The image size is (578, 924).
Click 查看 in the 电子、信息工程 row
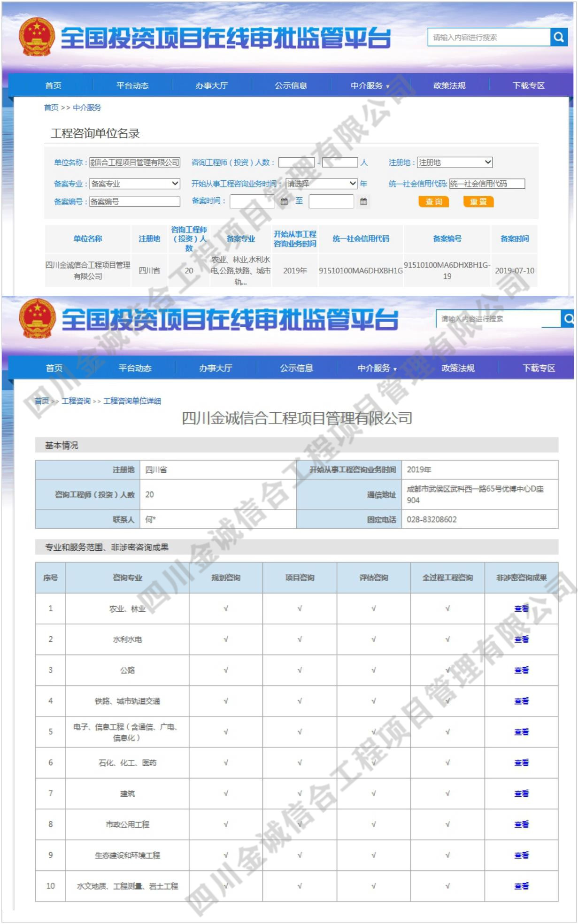click(x=521, y=732)
